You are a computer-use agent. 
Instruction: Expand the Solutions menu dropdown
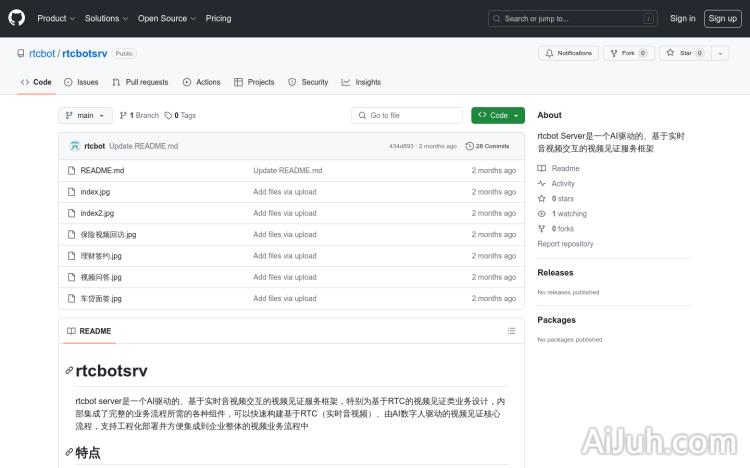coord(105,18)
